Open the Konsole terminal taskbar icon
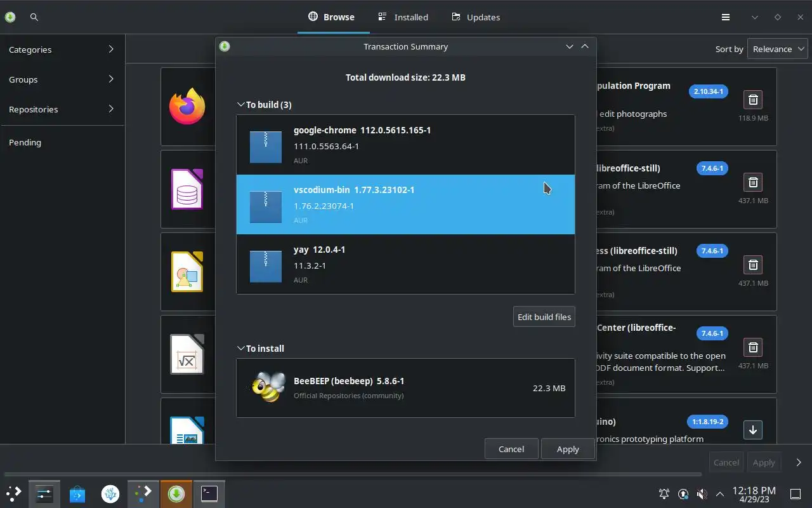812x508 pixels. coord(209,493)
